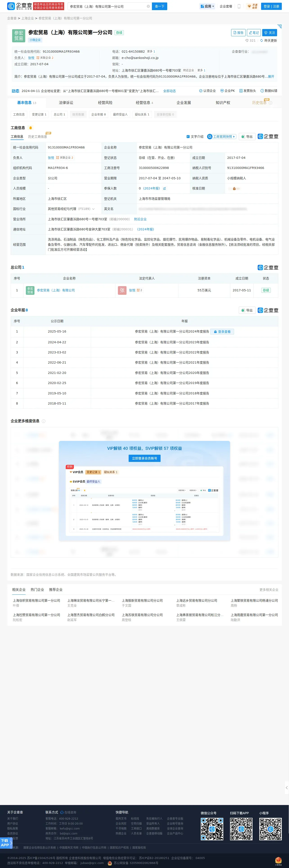Click 数据纠错 icon link

click(269, 91)
